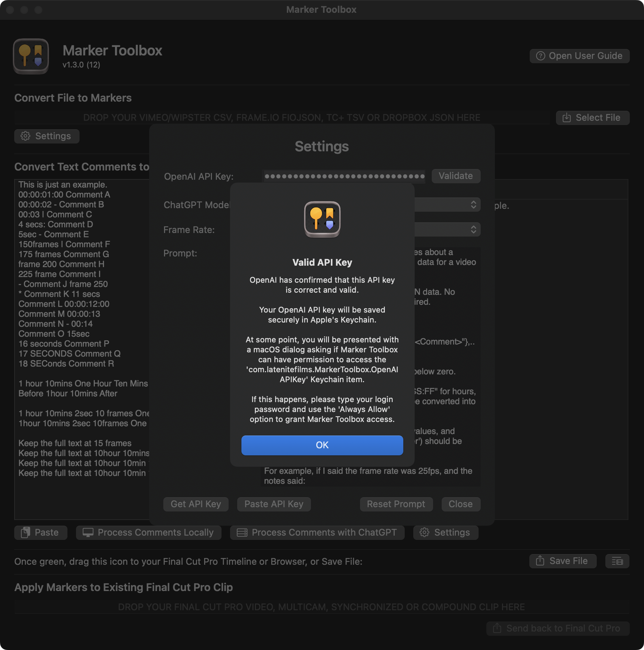Click the Reset Prompt button

coord(396,504)
